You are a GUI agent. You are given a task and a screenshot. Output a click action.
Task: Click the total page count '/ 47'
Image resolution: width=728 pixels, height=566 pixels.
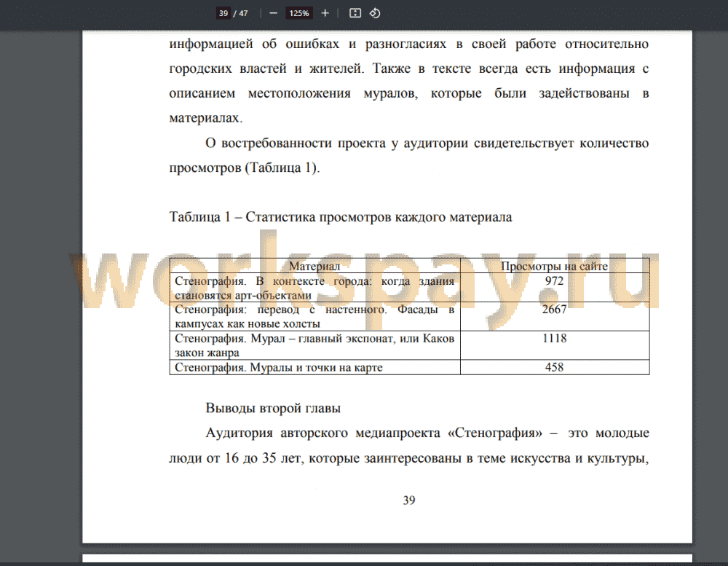pos(240,13)
